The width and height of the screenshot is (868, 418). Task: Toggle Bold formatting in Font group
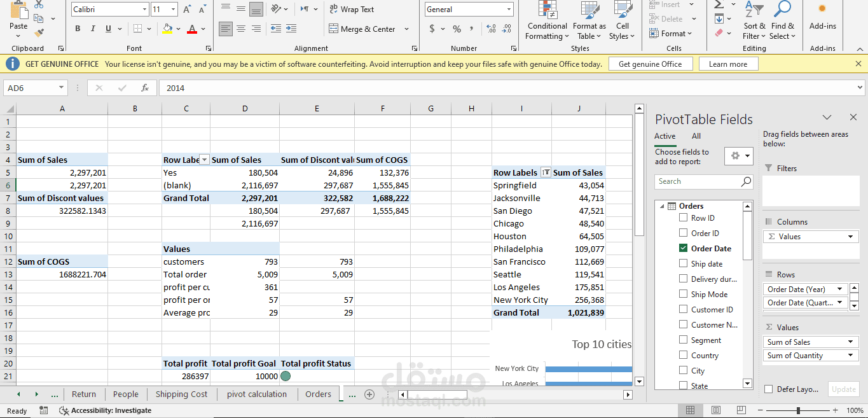point(78,29)
